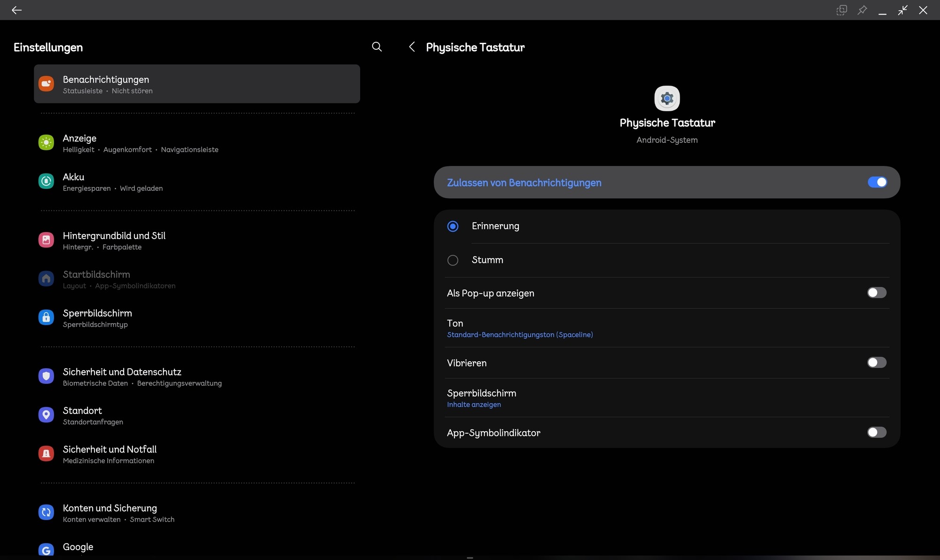
Task: Open Sperrbildschirm settings in left list
Action: click(197, 318)
